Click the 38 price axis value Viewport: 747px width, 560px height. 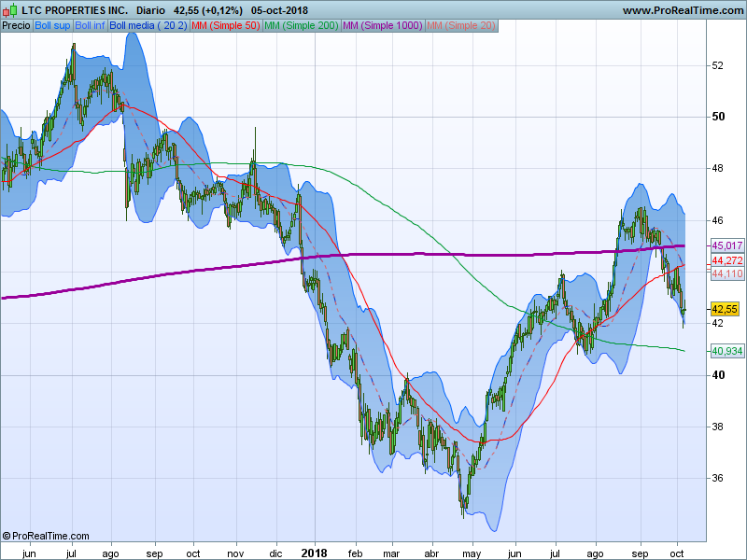(717, 427)
